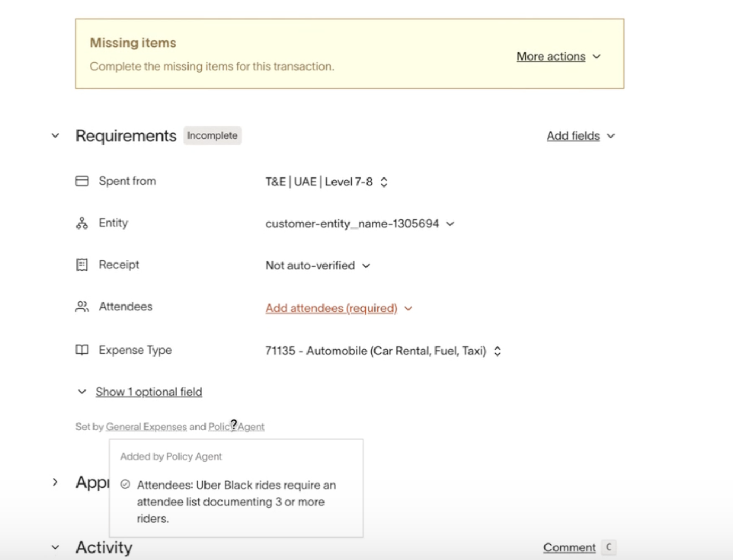Click Add attendees (required) link
Image resolution: width=733 pixels, height=560 pixels.
331,308
